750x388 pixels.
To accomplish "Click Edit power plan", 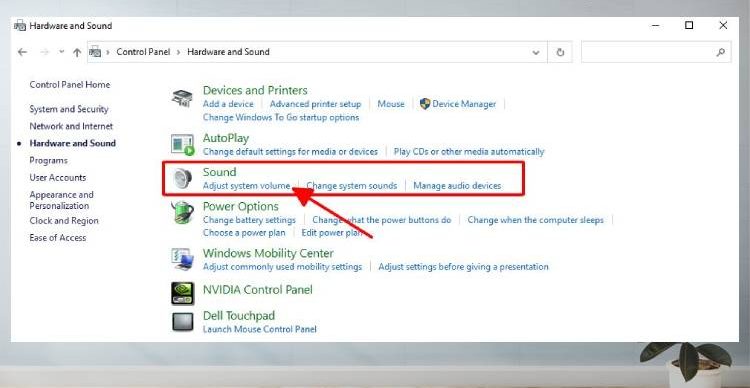I will pos(332,233).
